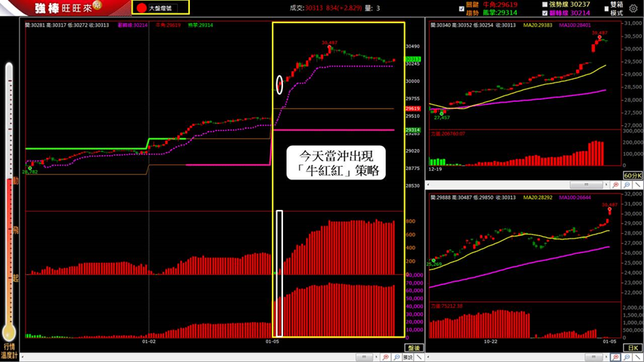Zoom in on the main intraday chart
This screenshot has width=644, height=362.
(x=386, y=357)
